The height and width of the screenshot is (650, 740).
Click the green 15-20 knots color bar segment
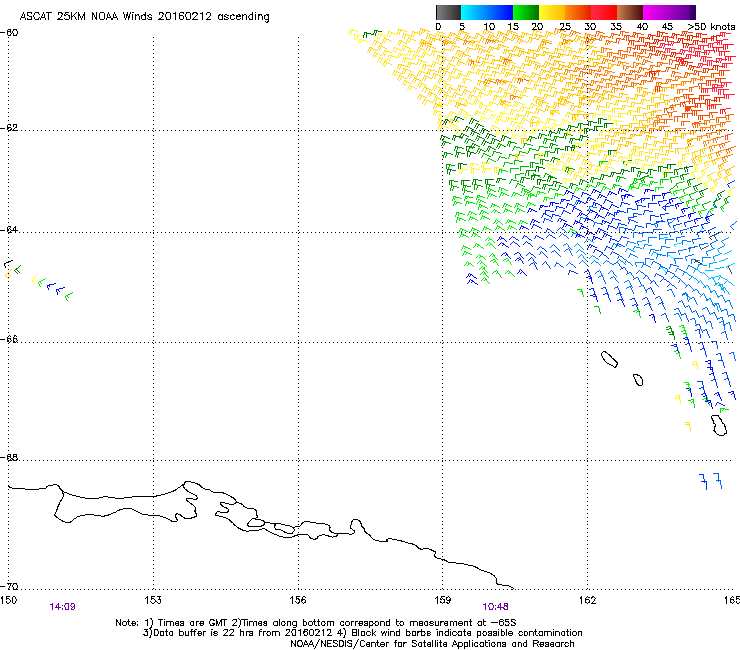(x=526, y=12)
